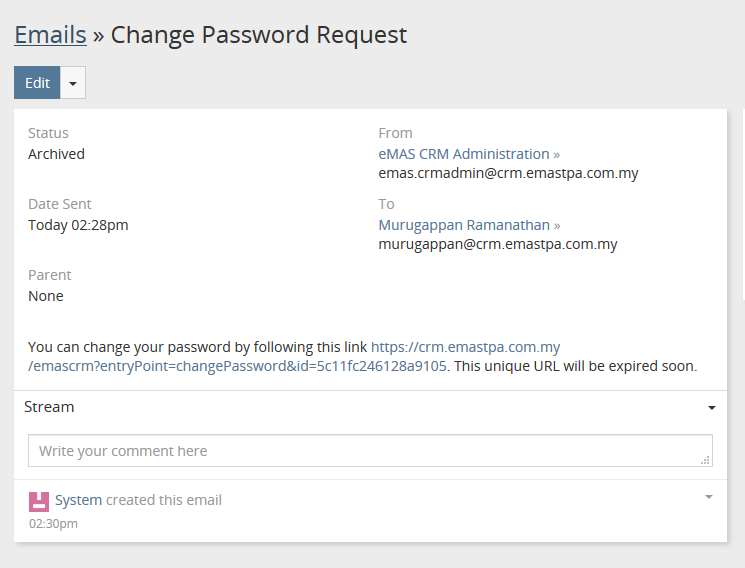Follow the change password URL link
Image resolution: width=745 pixels, height=568 pixels.
click(465, 347)
